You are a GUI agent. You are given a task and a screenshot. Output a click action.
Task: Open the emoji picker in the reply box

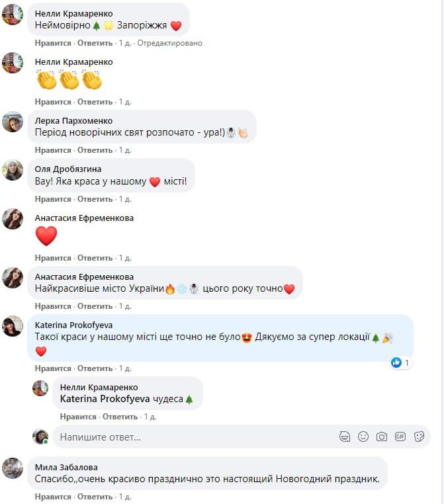[363, 437]
